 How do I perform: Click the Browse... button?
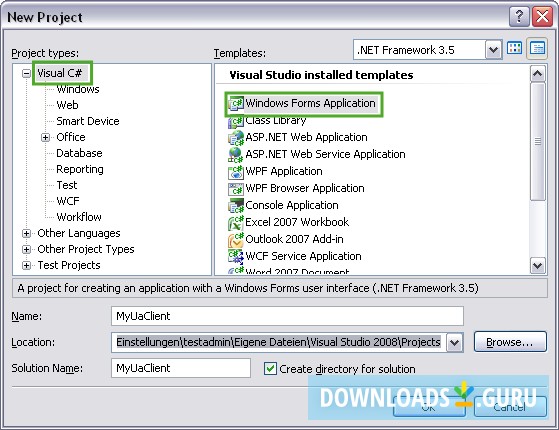click(x=510, y=342)
